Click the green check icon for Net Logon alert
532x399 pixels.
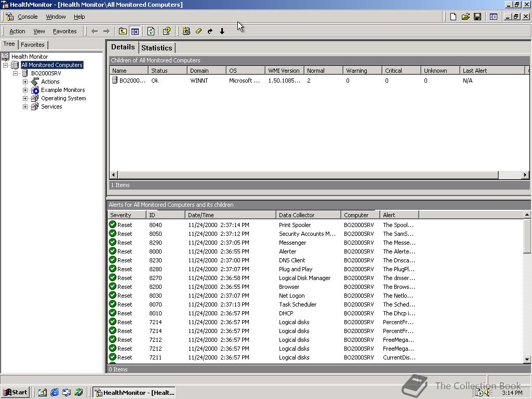click(x=113, y=295)
